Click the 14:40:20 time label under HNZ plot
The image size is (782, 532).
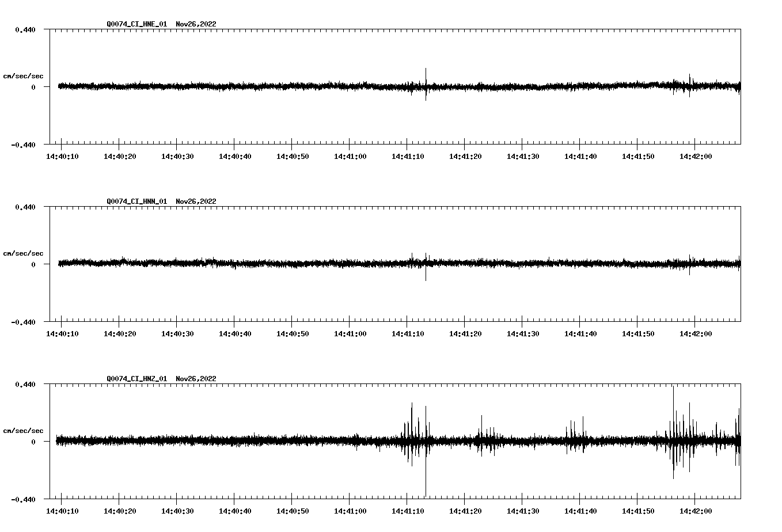click(x=120, y=511)
